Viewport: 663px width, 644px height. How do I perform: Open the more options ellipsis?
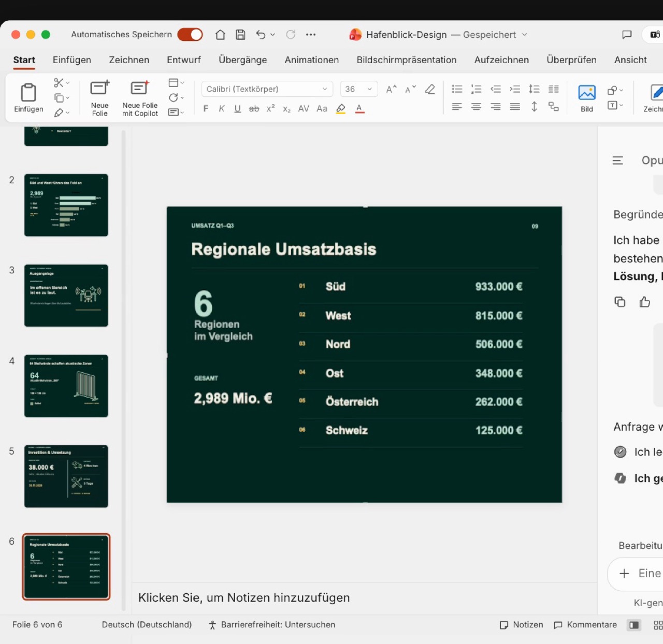[x=311, y=35]
